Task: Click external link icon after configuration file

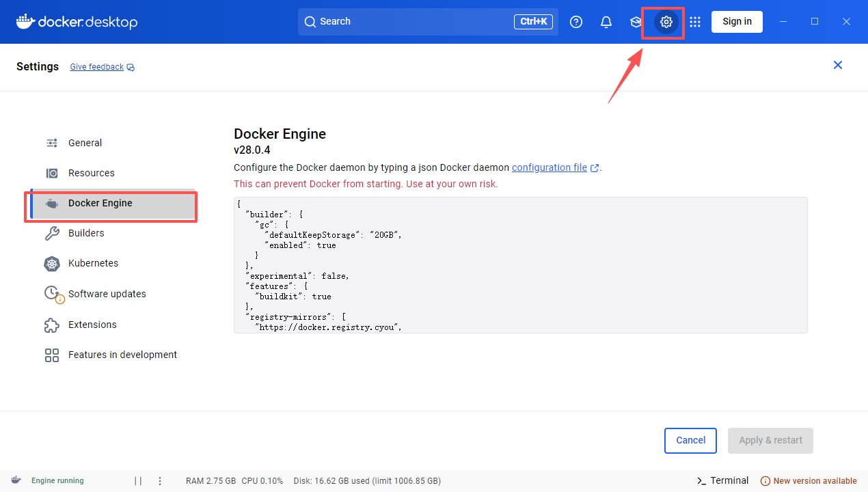Action: click(595, 168)
